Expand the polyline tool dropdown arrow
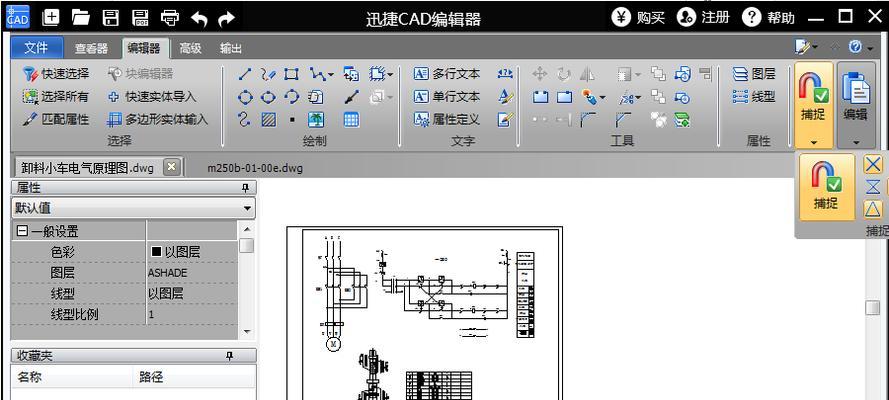Screen dimensions: 889x400 [x=330, y=74]
